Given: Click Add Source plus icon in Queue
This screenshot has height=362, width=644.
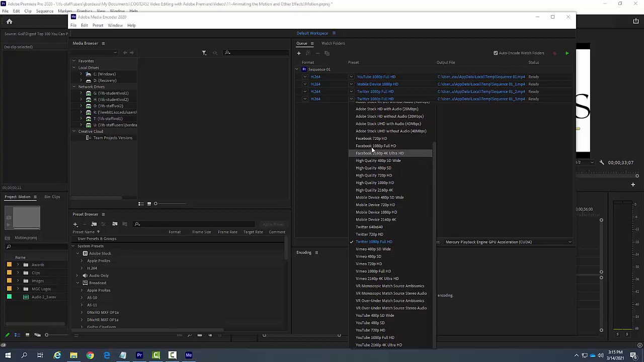Looking at the screenshot, I should 298,53.
